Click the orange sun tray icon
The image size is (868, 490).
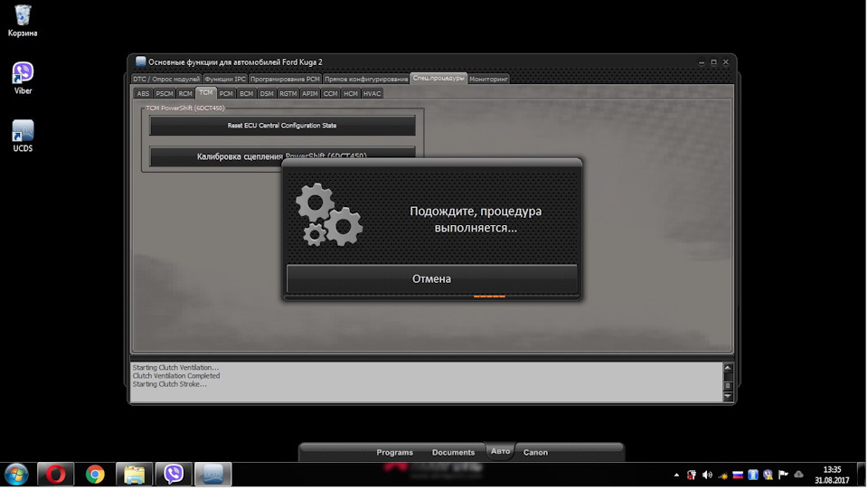[x=722, y=476]
